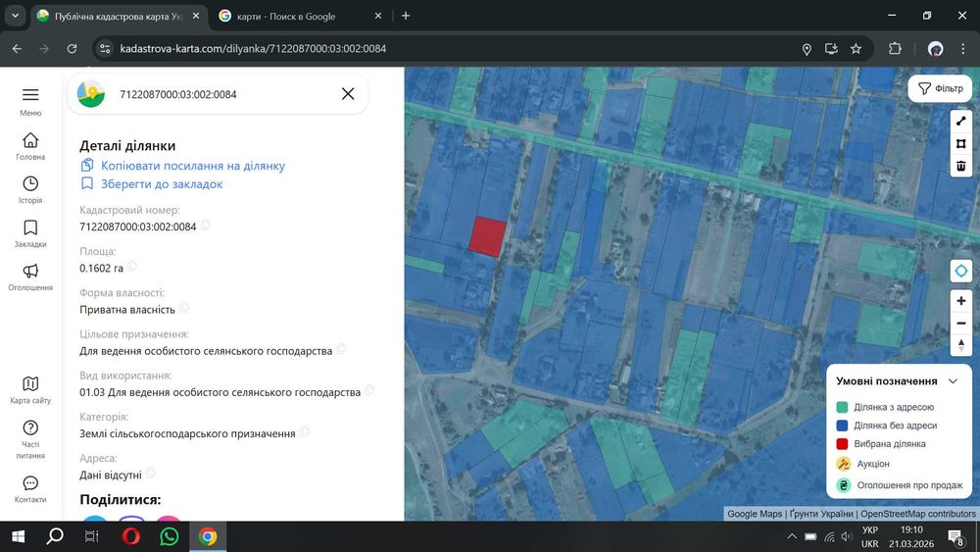Zoom in the map with plus button
This screenshot has width=980, height=552.
tap(961, 301)
